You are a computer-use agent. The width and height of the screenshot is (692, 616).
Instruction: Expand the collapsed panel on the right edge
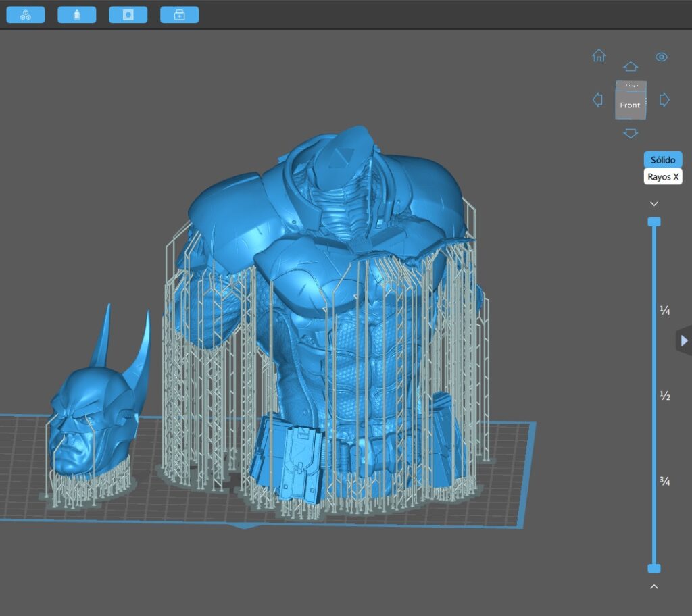click(x=685, y=340)
